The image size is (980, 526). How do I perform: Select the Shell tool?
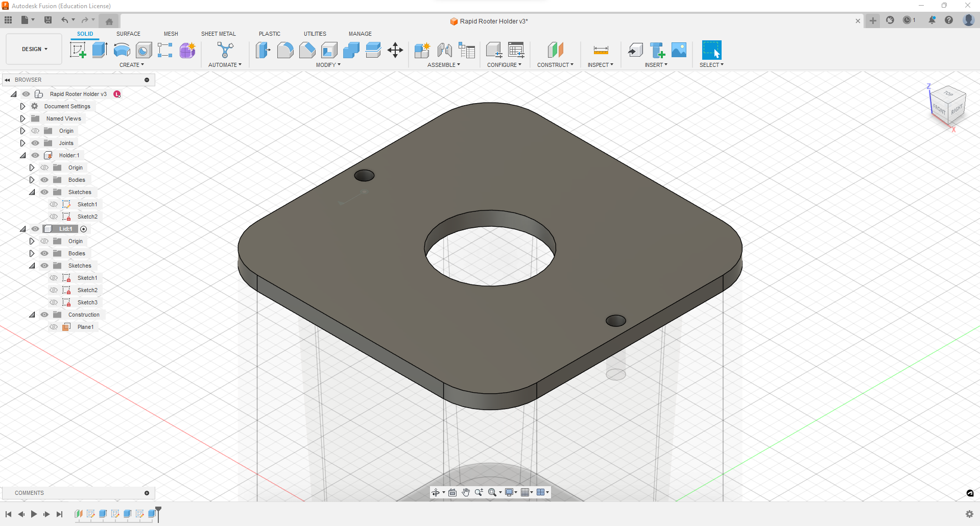click(x=329, y=50)
